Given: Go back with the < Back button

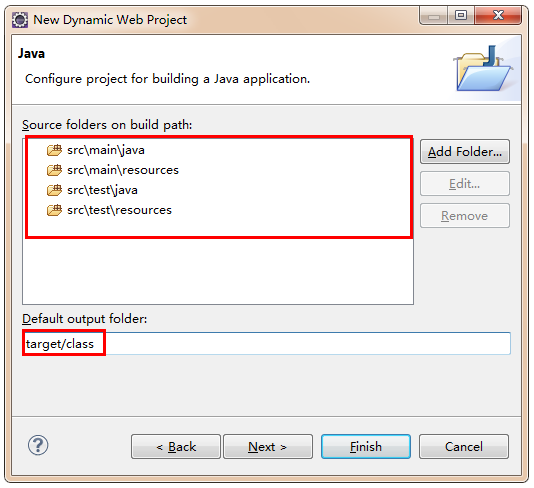Looking at the screenshot, I should (176, 446).
